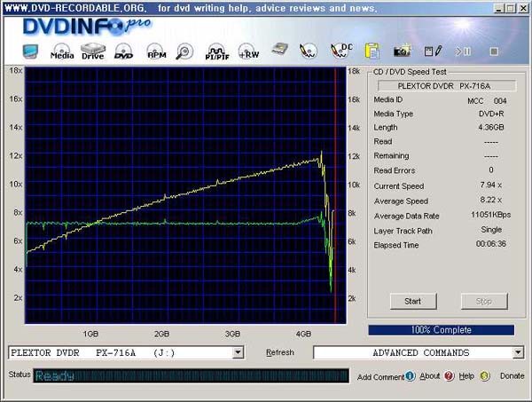Open the DC disc check tool
The width and height of the screenshot is (532, 402).
click(341, 51)
